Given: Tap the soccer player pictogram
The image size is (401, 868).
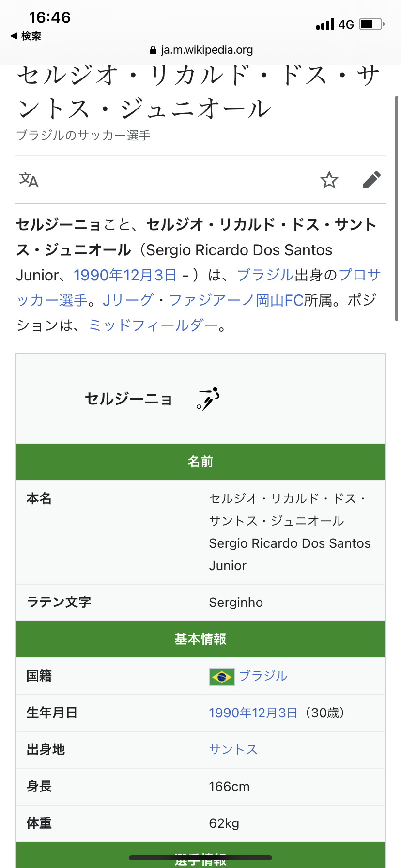Looking at the screenshot, I should 208,399.
